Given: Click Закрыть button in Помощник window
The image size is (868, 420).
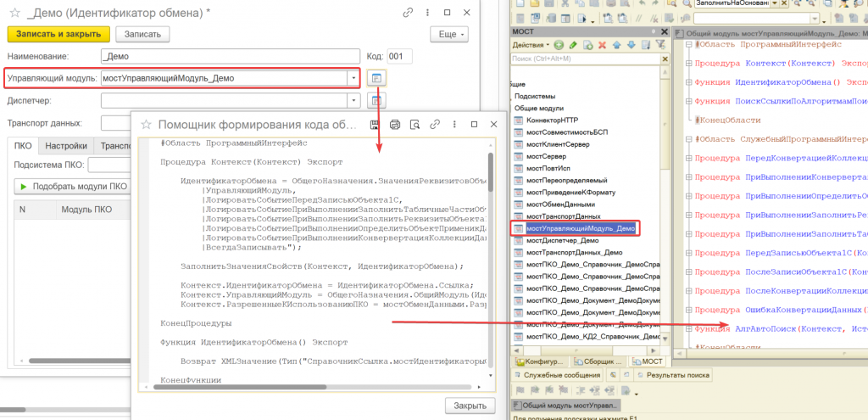Looking at the screenshot, I should (470, 405).
